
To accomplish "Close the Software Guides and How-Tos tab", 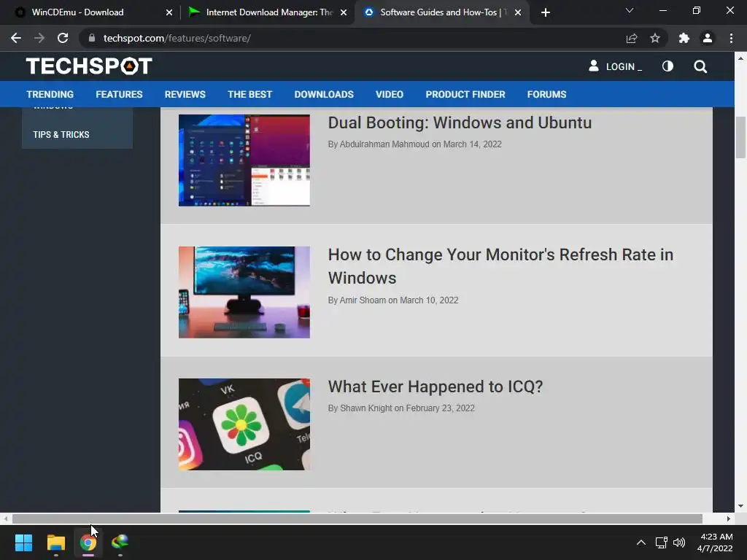I will click(x=518, y=12).
